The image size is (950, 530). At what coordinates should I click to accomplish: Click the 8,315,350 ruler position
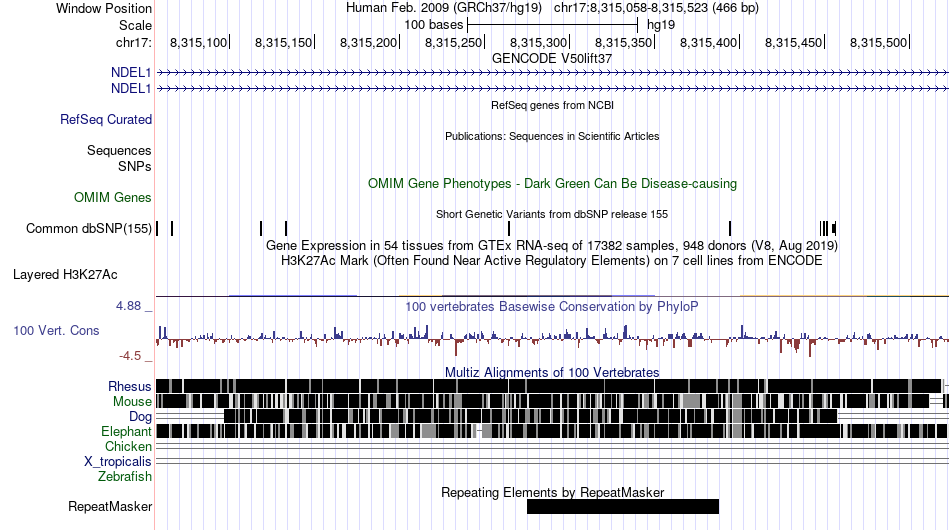click(x=623, y=42)
